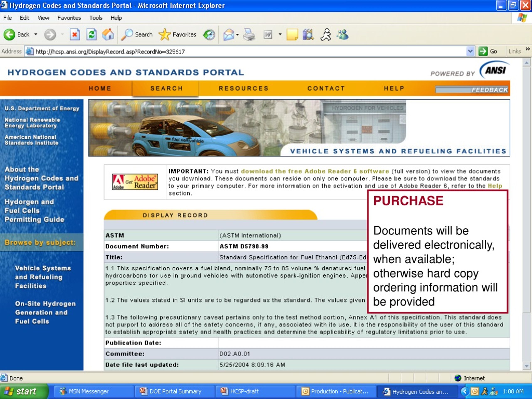Screen dimensions: 532x399
Task: Open About the Hydrogen Codes and Standards Portal
Action: tap(41, 178)
